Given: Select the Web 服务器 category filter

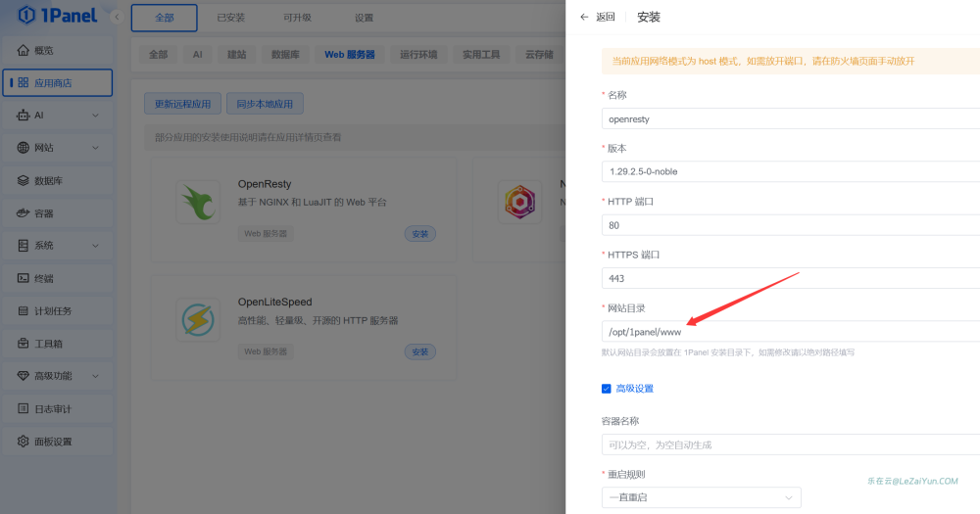Looking at the screenshot, I should [350, 54].
